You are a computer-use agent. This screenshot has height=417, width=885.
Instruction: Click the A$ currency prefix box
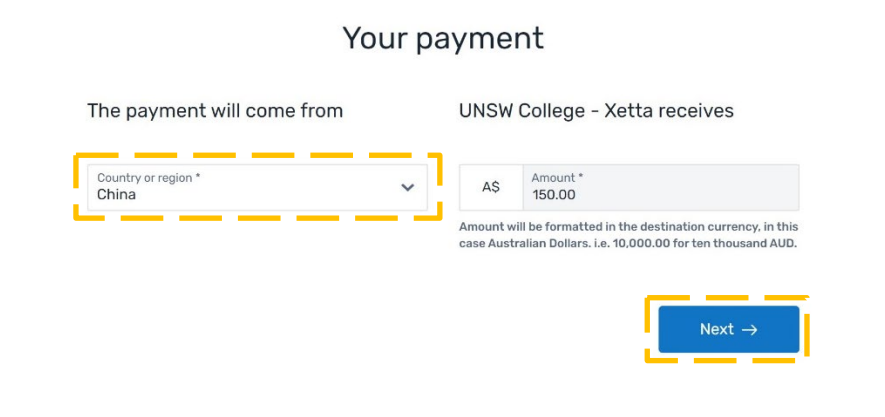pos(491,187)
